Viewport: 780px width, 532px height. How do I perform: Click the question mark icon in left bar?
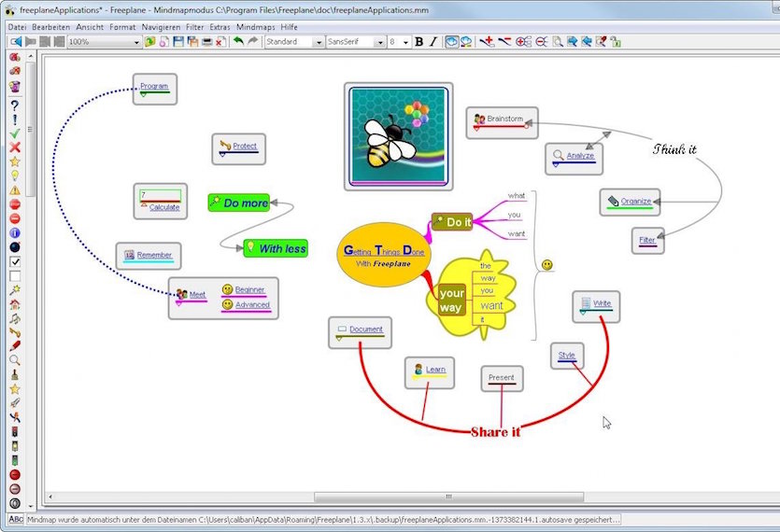15,105
